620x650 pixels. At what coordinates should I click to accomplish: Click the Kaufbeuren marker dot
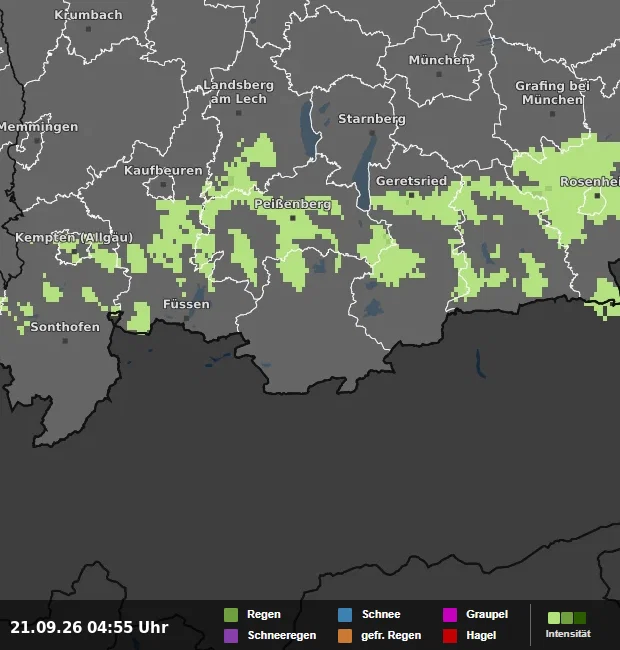click(163, 184)
